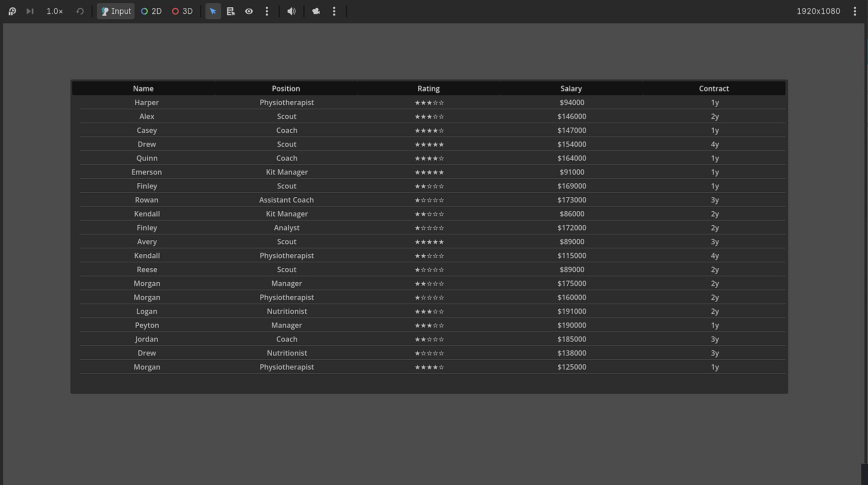Toggle selection visibility eye icon

pos(249,11)
